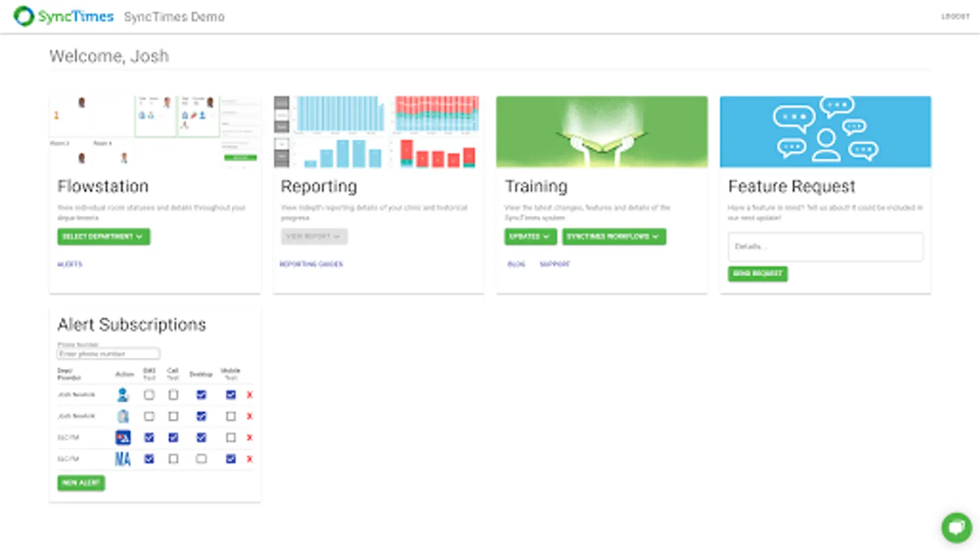The width and height of the screenshot is (980, 551).
Task: Open the Blog link under Training
Action: point(516,264)
